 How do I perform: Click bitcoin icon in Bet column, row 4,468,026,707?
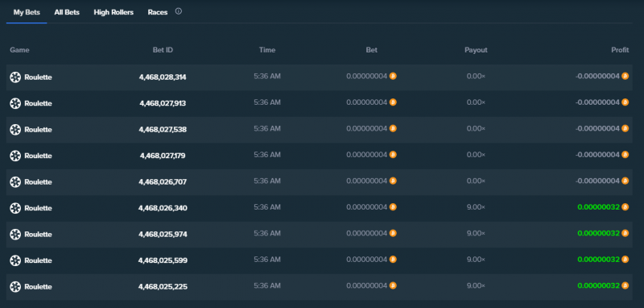point(393,181)
